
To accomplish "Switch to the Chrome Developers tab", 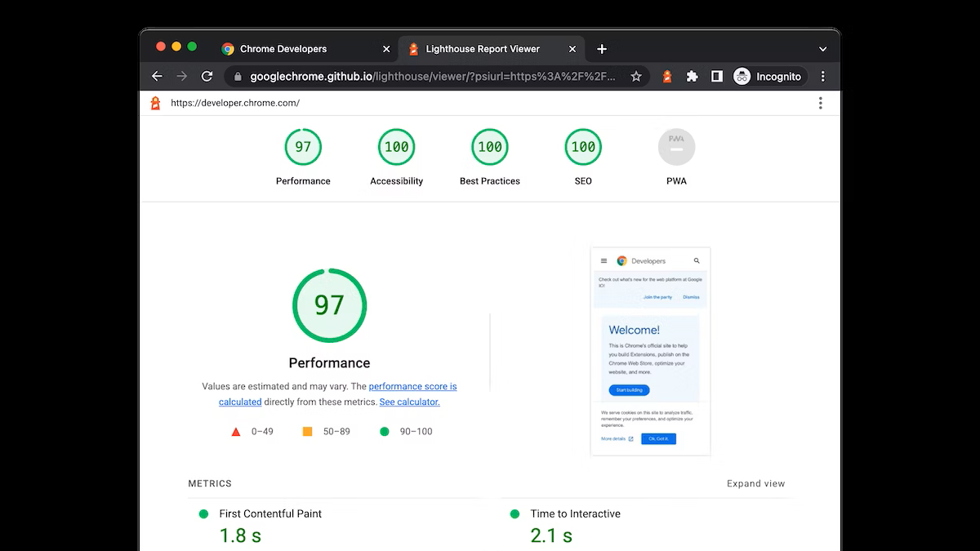I will tap(283, 49).
